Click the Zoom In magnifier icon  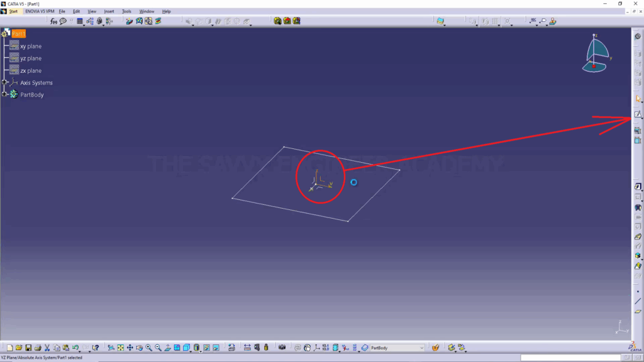pyautogui.click(x=149, y=348)
